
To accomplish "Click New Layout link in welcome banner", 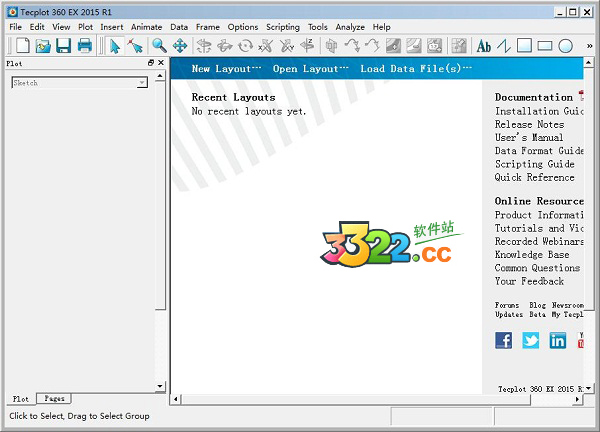I will click(x=227, y=68).
